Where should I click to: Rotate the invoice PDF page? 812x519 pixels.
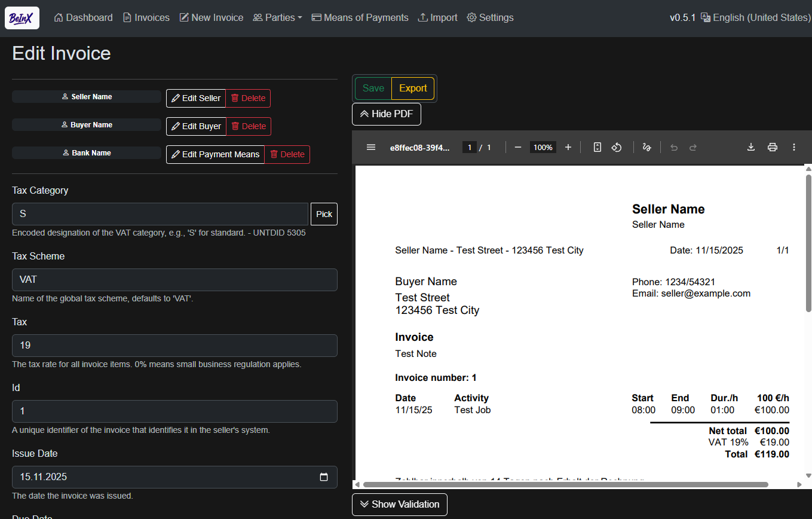pos(616,147)
